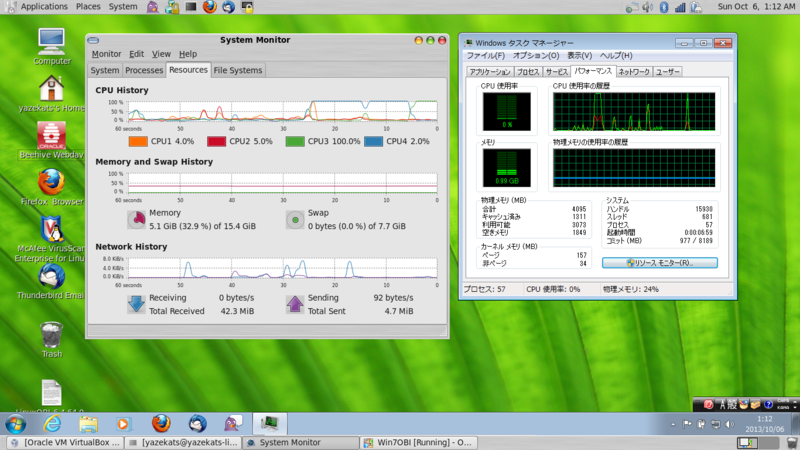
Task: Click the Receiving arrow color picker
Action: (x=136, y=305)
